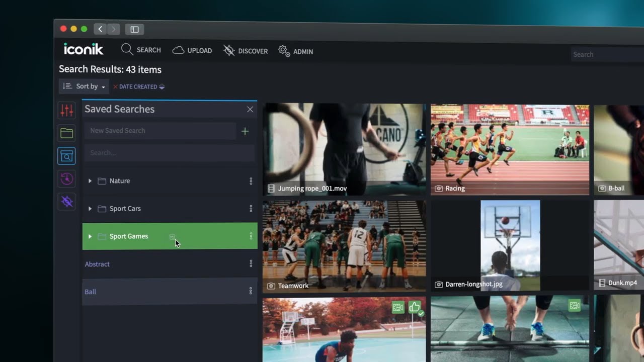Click the video badge beside the thumbs-up

[x=398, y=307]
